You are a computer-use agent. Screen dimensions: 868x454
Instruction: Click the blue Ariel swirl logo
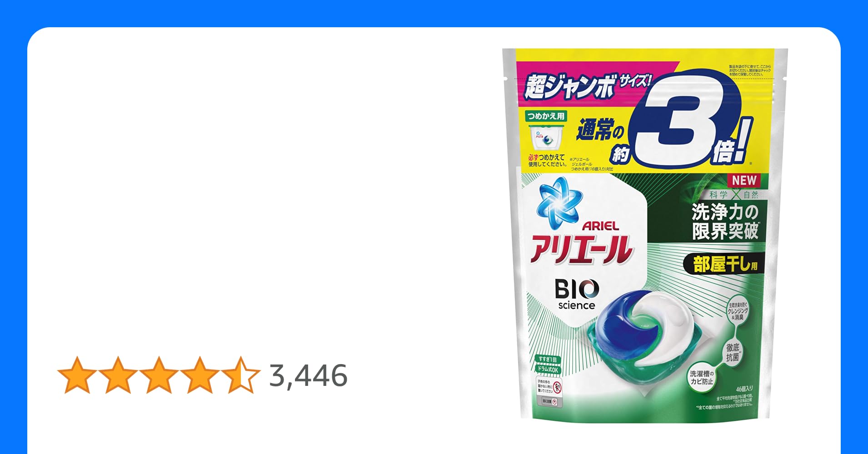559,203
